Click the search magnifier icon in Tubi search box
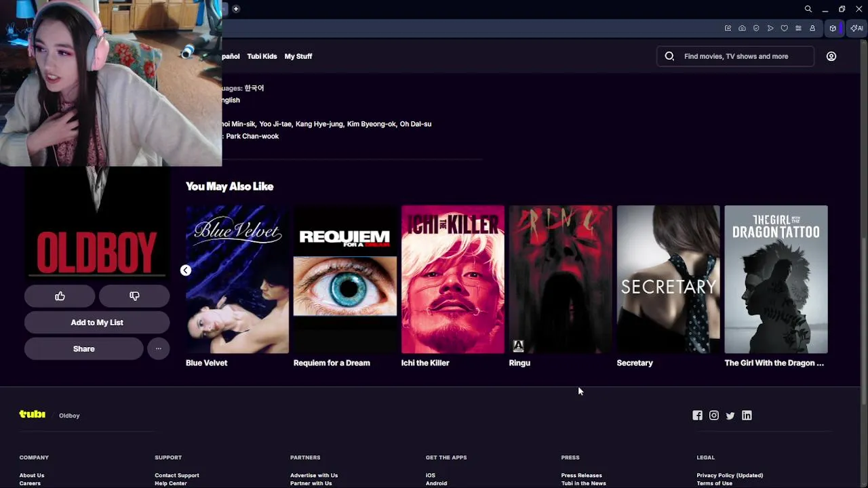Viewport: 868px width, 488px height. coord(669,56)
